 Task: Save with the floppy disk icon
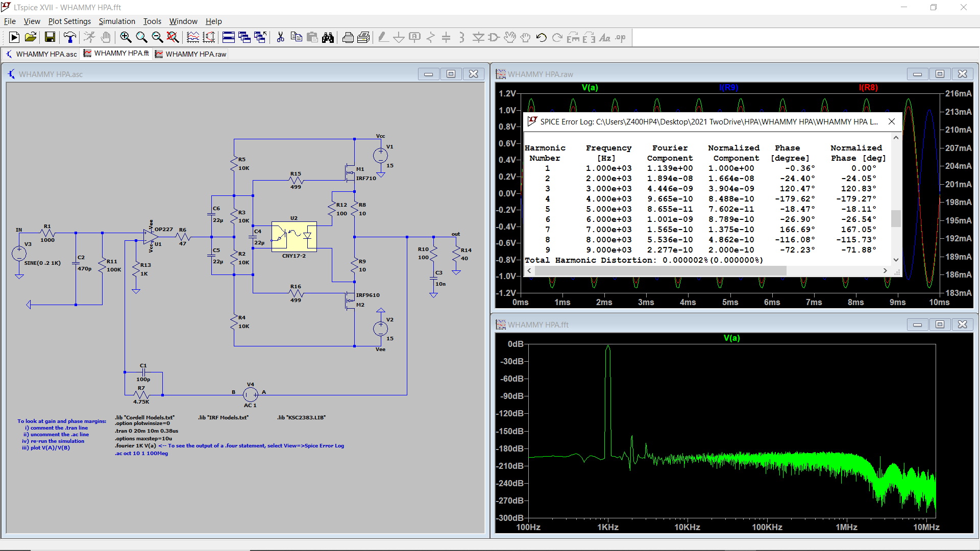click(x=50, y=37)
